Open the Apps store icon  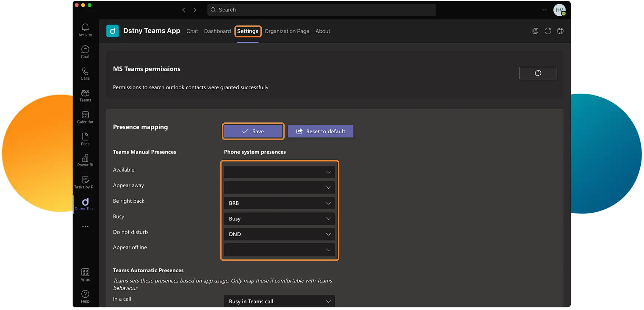pyautogui.click(x=85, y=274)
